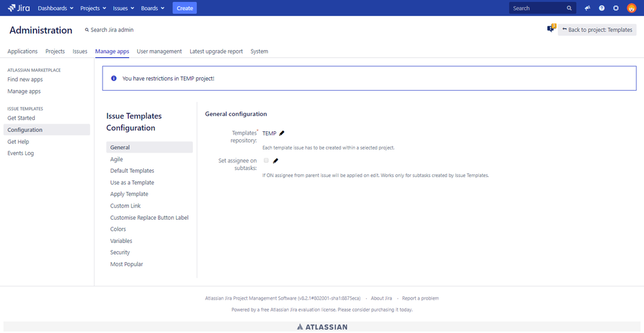
Task: Select Configuration in left sidebar
Action: (x=46, y=129)
